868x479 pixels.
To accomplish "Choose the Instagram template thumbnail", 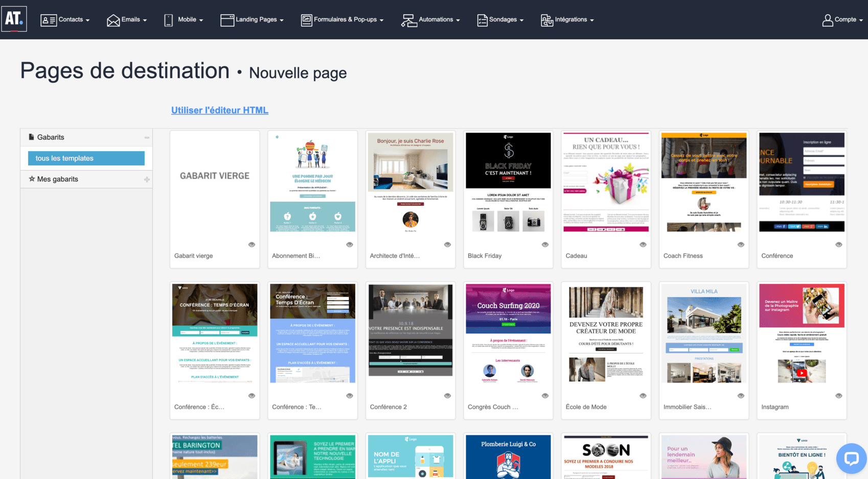I will 802,333.
